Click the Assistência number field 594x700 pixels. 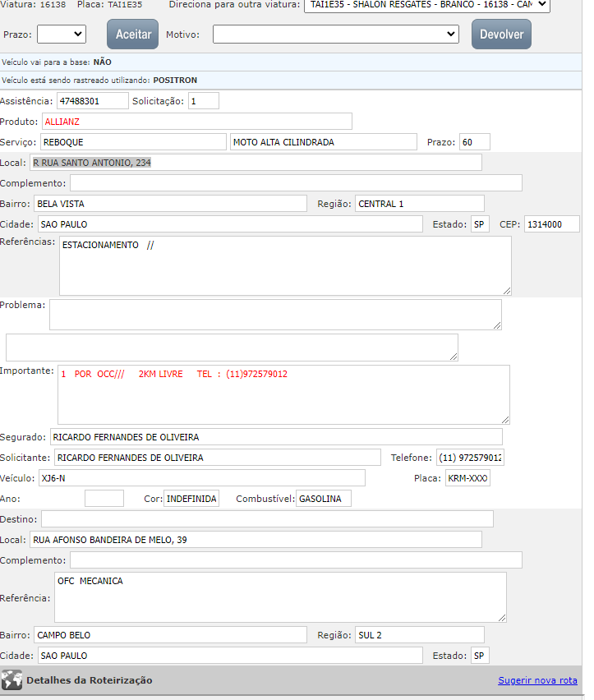(90, 101)
